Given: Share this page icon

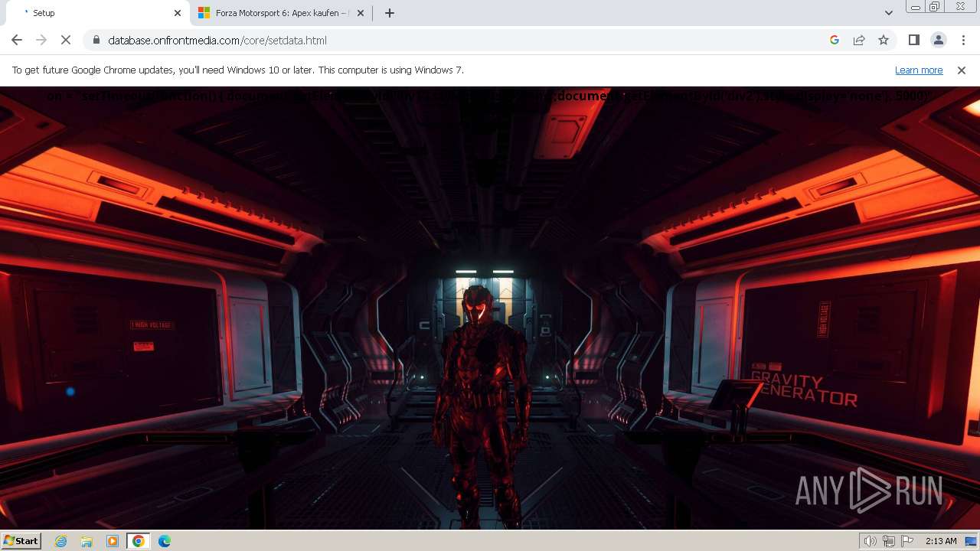Looking at the screenshot, I should [859, 40].
